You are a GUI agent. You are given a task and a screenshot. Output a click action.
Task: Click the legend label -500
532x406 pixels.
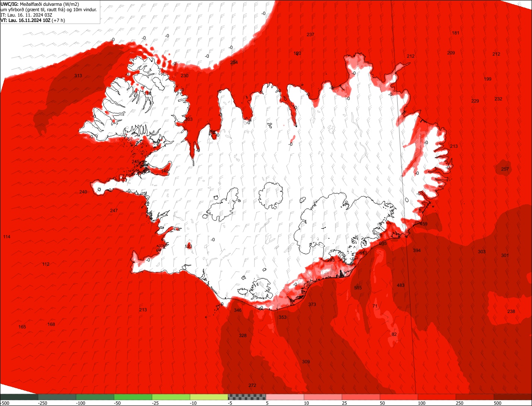[x=5, y=403]
